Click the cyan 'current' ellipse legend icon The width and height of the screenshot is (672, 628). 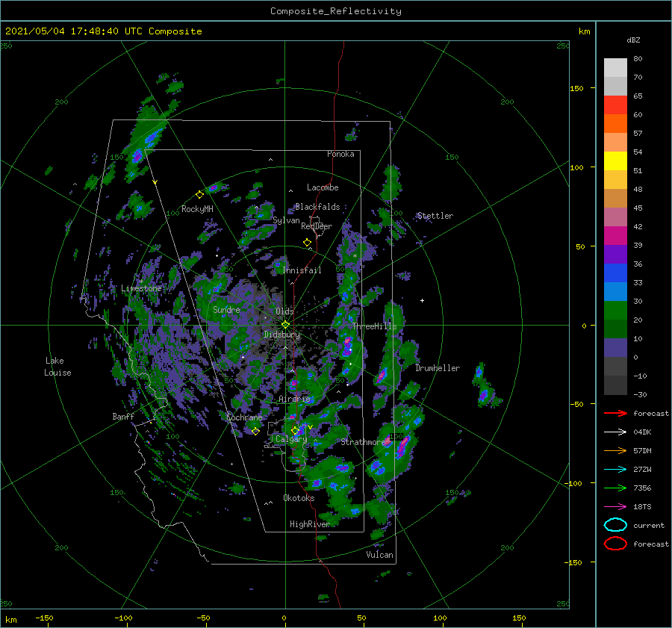click(615, 525)
